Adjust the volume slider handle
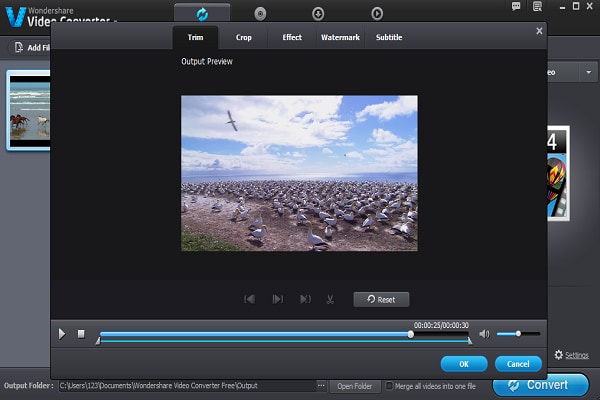 518,334
